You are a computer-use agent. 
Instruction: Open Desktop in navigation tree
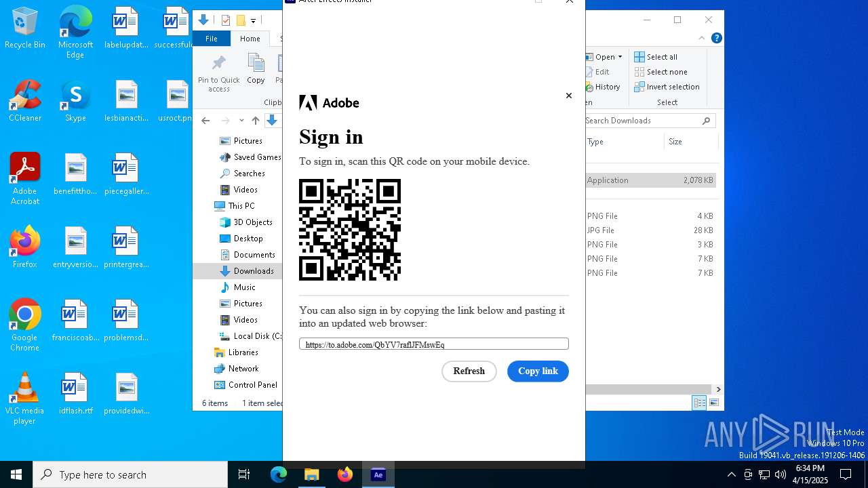coord(241,239)
